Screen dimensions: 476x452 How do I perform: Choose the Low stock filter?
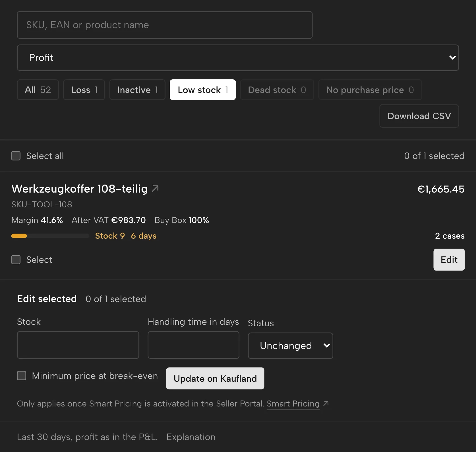(203, 90)
